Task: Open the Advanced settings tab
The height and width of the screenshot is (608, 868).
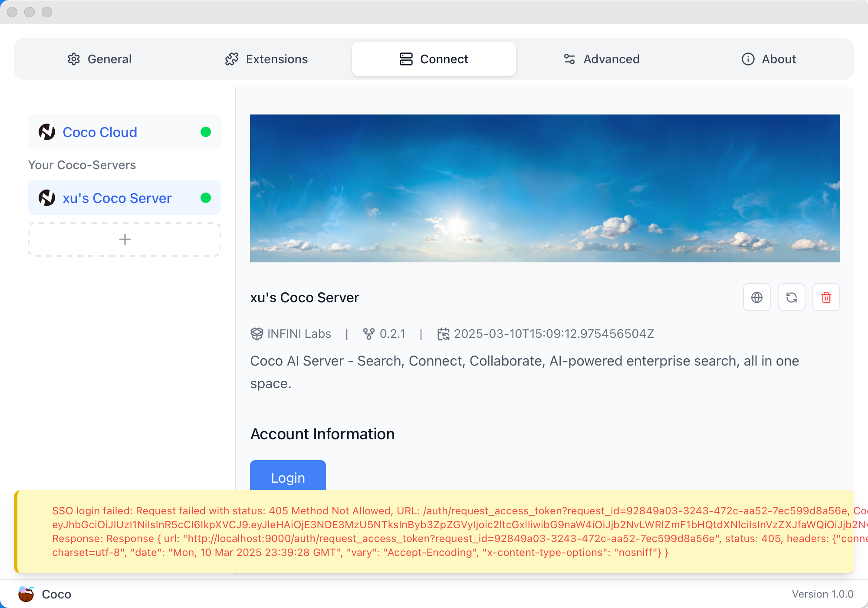Action: [x=601, y=59]
